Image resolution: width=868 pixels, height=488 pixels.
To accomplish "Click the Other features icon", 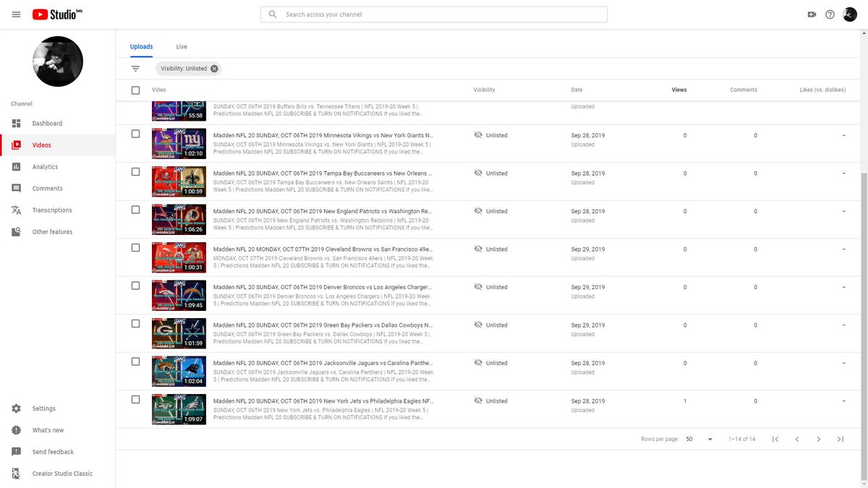I will coord(16,232).
